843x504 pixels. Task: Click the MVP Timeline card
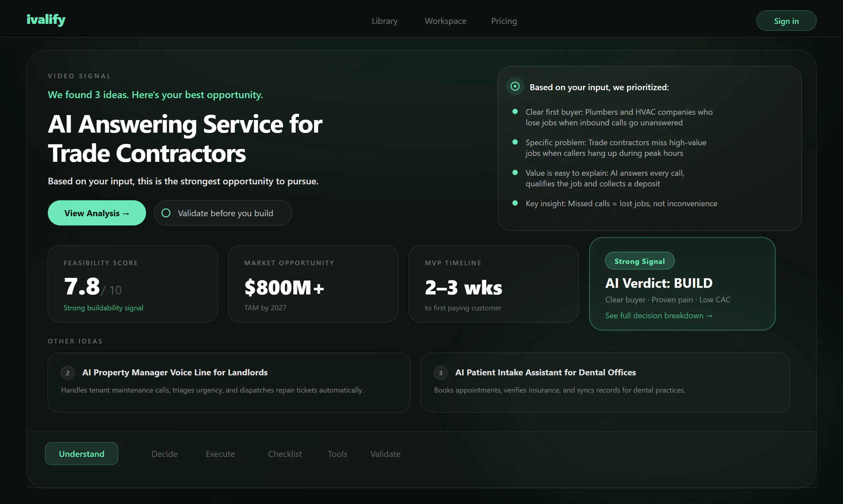[494, 284]
